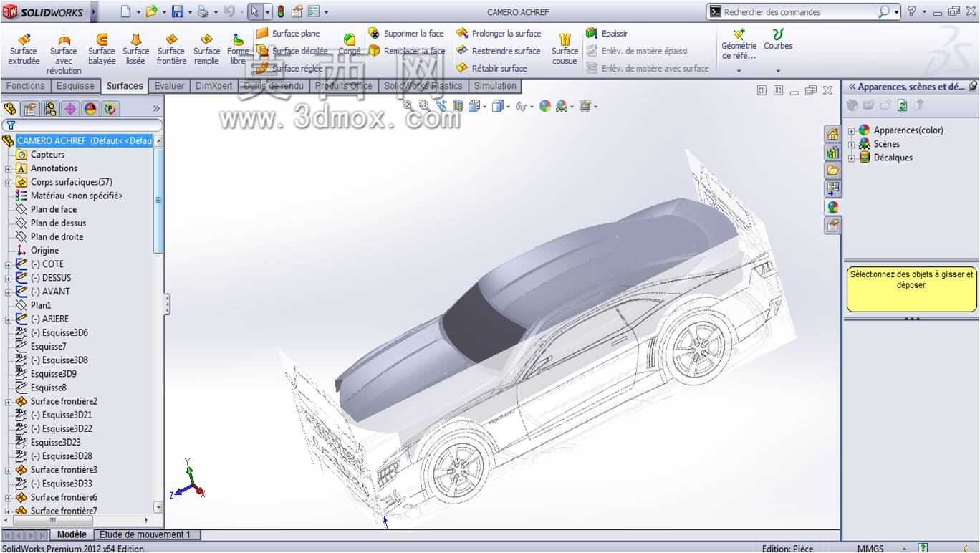Click the Surface plane command

tap(288, 33)
